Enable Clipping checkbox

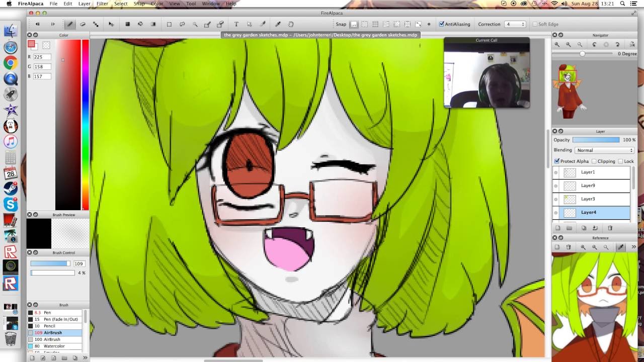[x=594, y=161]
